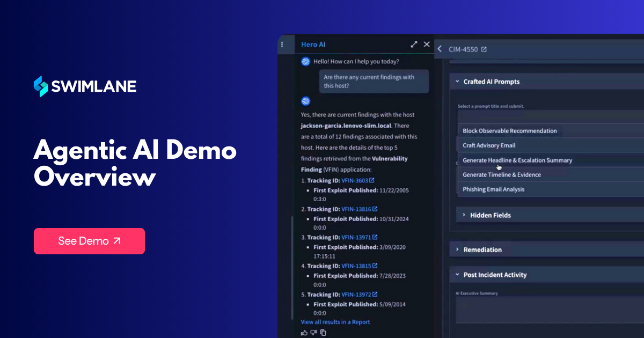Go back using the arrow beside CIM-4550

tap(440, 49)
